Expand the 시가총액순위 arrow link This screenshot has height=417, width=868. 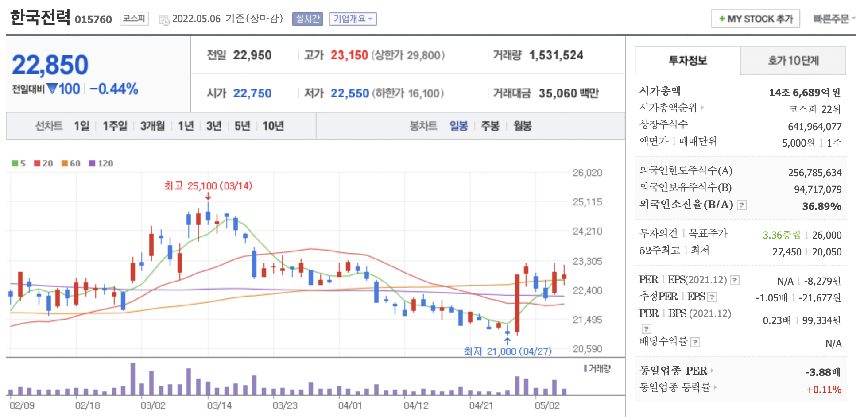[x=702, y=108]
